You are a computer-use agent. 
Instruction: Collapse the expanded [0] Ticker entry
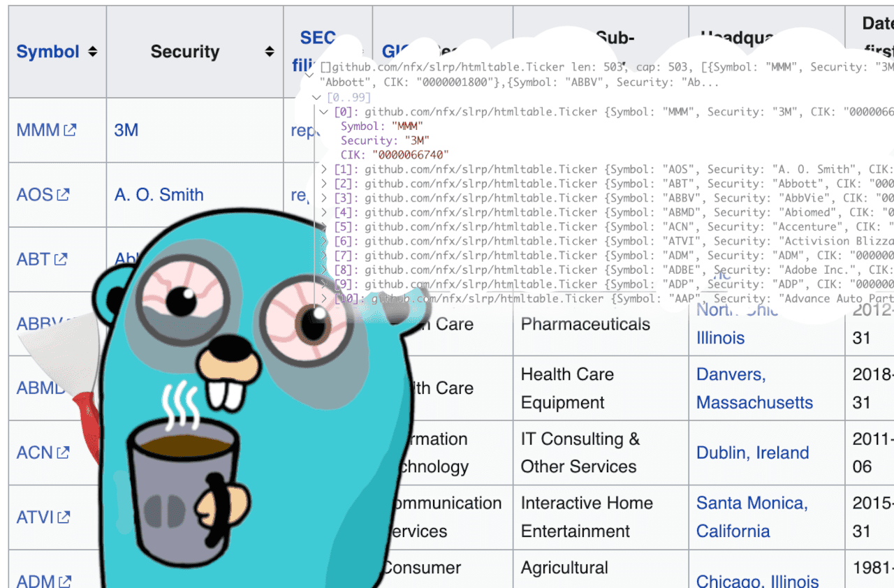point(323,112)
